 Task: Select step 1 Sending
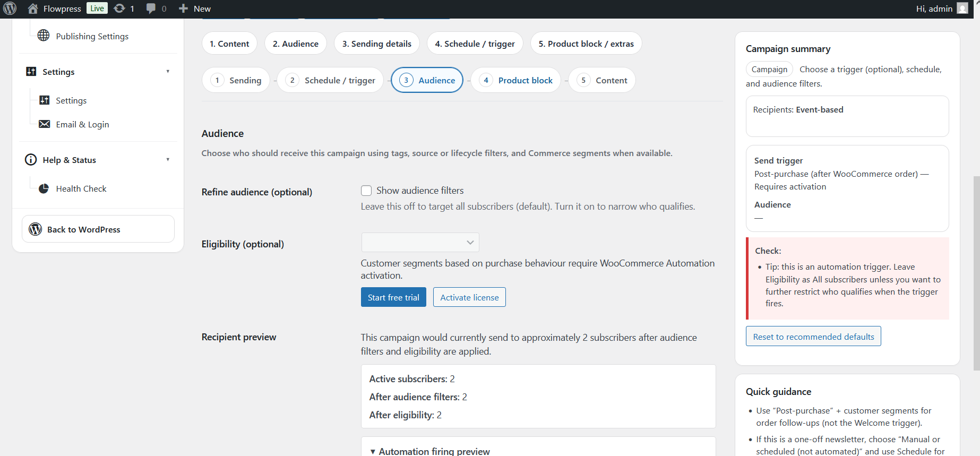236,80
